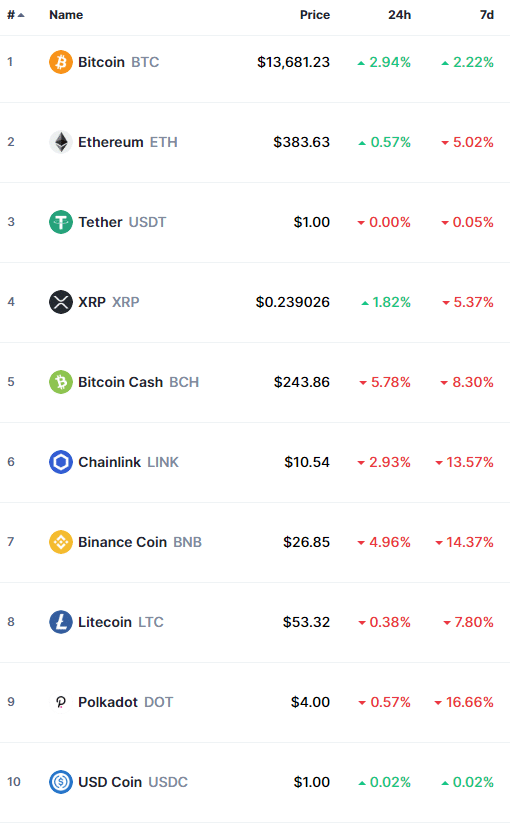Image resolution: width=510 pixels, height=835 pixels.
Task: Click the Polkadot logo icon
Action: [61, 702]
